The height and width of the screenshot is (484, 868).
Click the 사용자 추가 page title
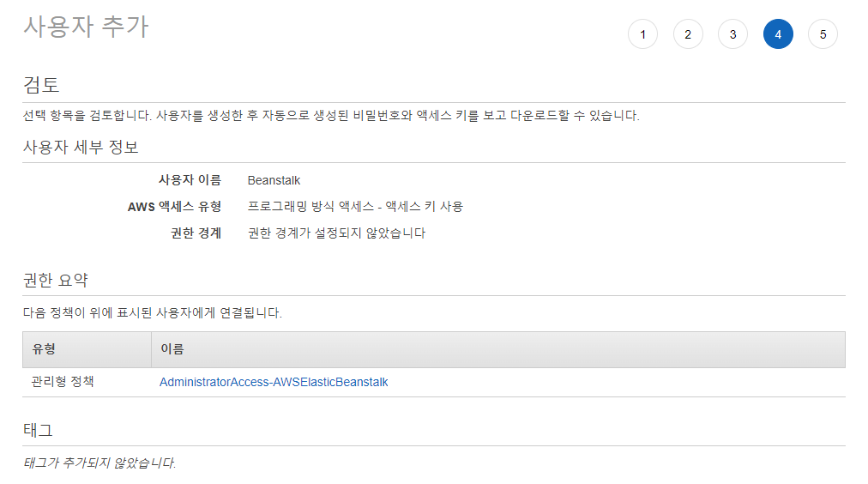pos(87,27)
